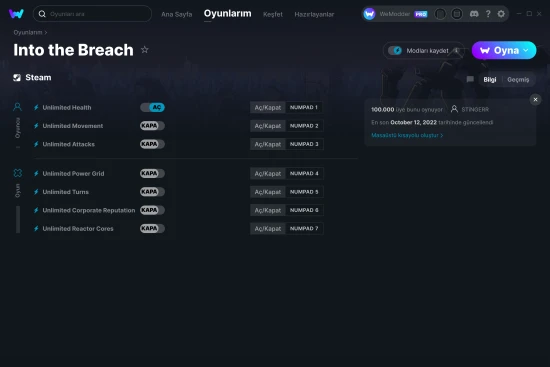This screenshot has width=550, height=367.
Task: Enable the Unlimited Corporate Reputation toggle
Action: coord(152,210)
